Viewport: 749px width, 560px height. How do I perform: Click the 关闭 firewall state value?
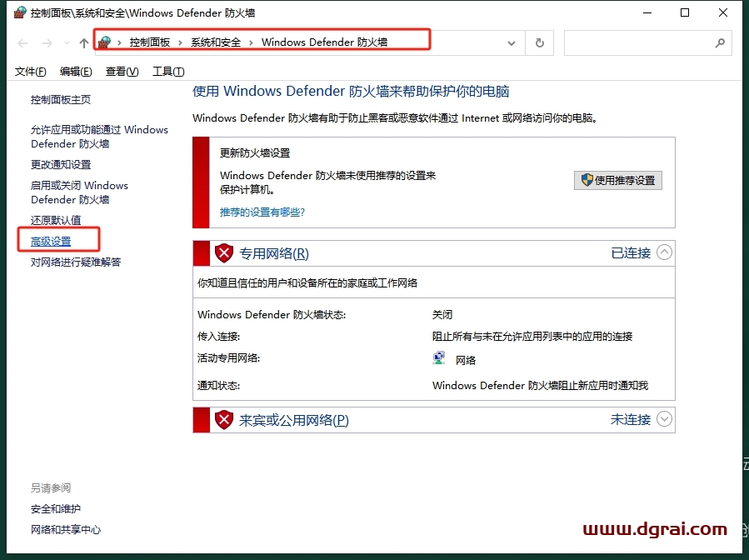click(x=442, y=315)
